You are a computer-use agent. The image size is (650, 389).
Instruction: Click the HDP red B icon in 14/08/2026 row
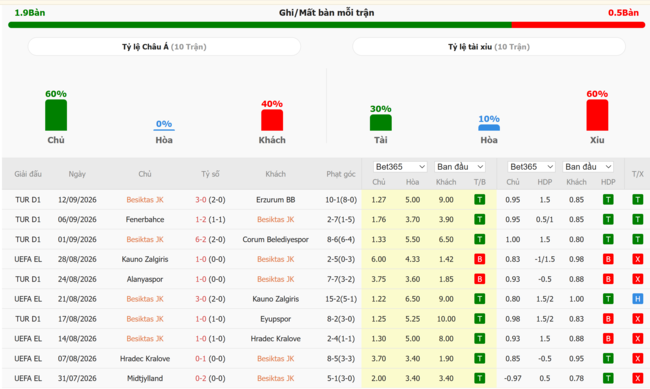[x=608, y=339]
